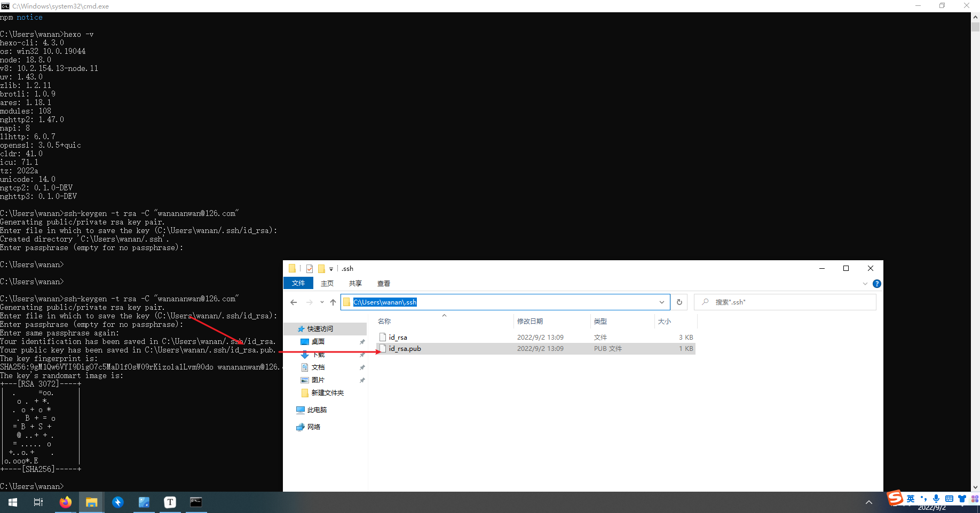Click the 'PUB 文件' type cell
Viewport: 980px width, 513px height.
608,349
